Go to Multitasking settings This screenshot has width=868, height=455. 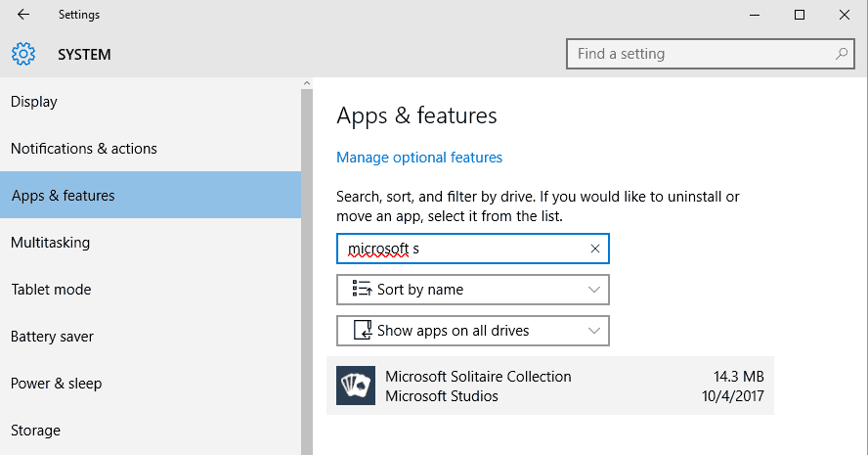(x=151, y=243)
